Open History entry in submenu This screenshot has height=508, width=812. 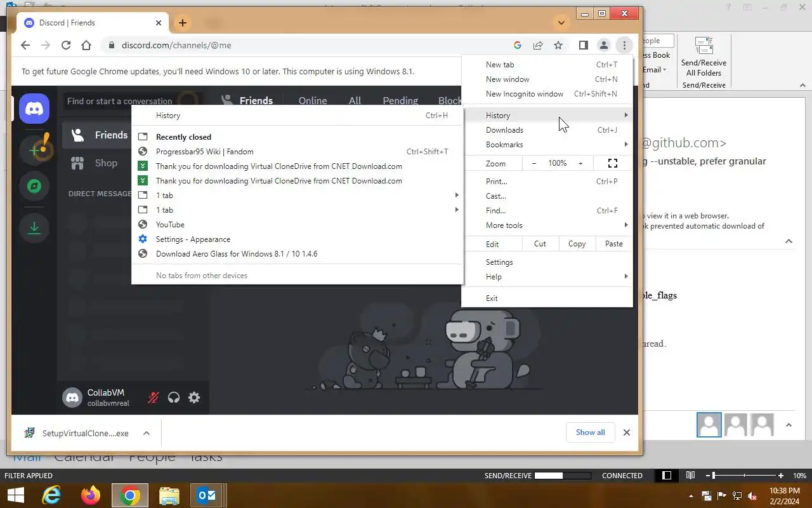[x=297, y=116]
